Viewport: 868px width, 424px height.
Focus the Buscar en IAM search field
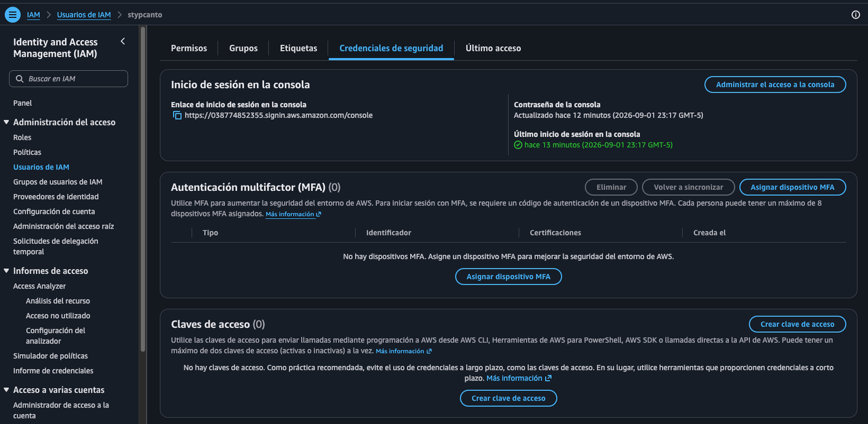coord(68,79)
